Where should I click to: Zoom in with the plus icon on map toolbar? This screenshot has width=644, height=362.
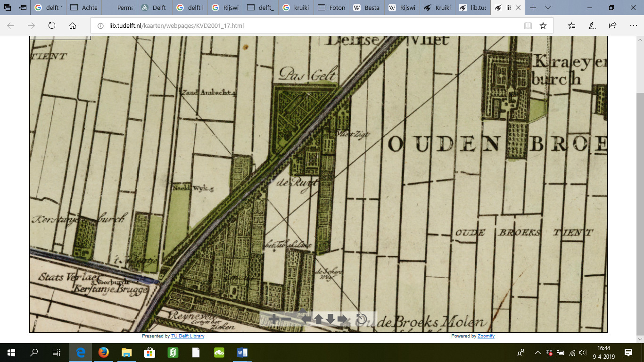tap(273, 320)
